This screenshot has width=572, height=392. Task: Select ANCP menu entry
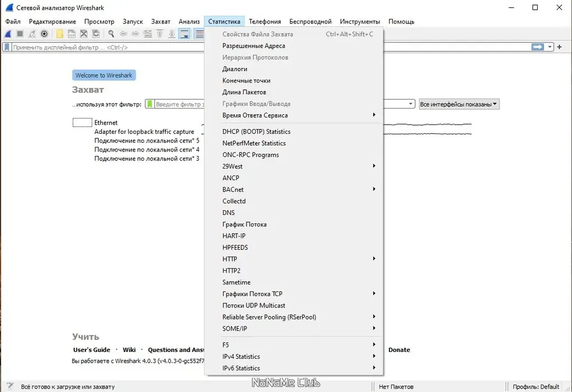(294, 178)
